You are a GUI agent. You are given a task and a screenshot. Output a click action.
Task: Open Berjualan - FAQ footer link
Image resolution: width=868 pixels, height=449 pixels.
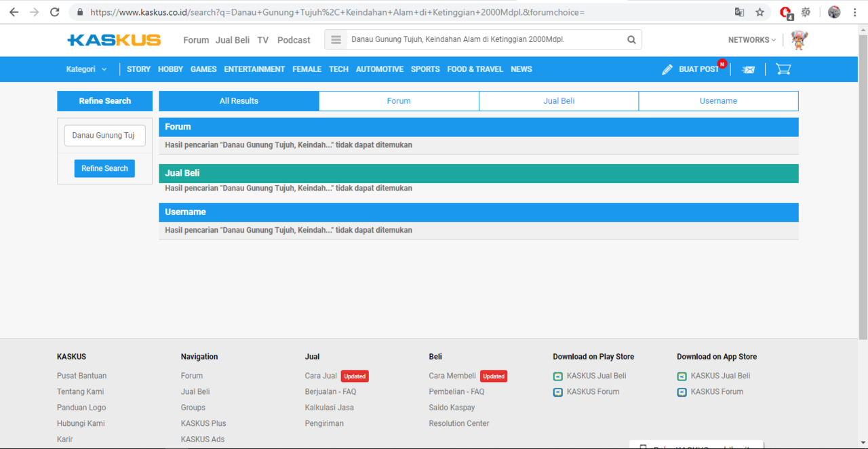[330, 392]
